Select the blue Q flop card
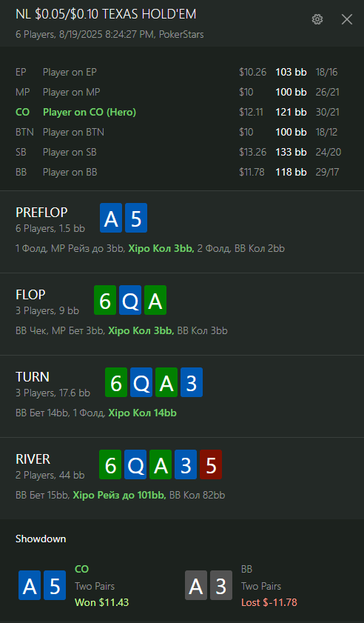 (x=130, y=300)
